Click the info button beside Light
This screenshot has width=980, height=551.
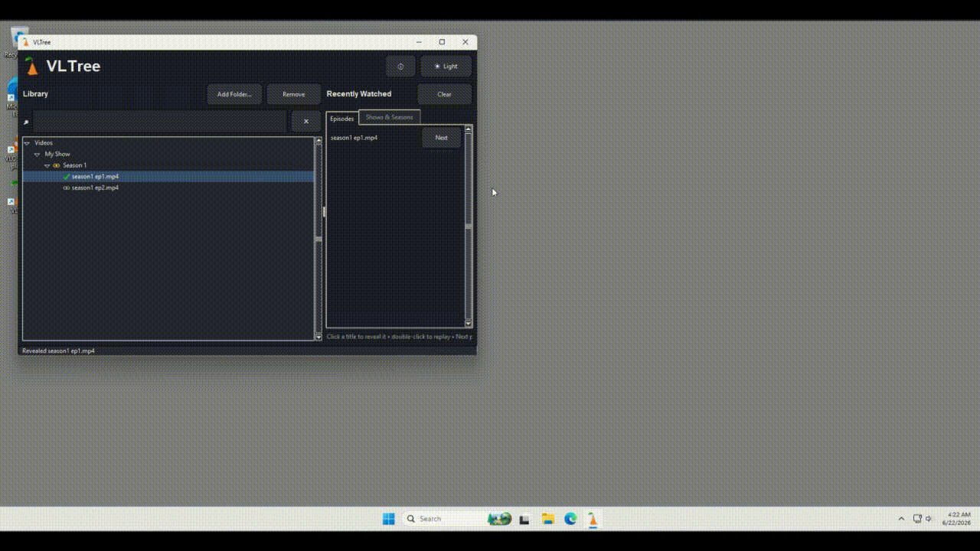(x=400, y=67)
